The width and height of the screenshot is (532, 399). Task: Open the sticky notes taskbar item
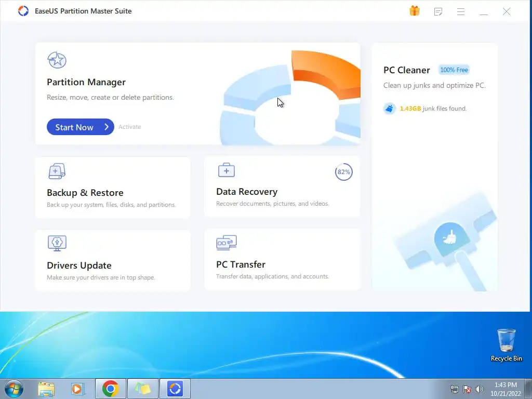point(142,389)
